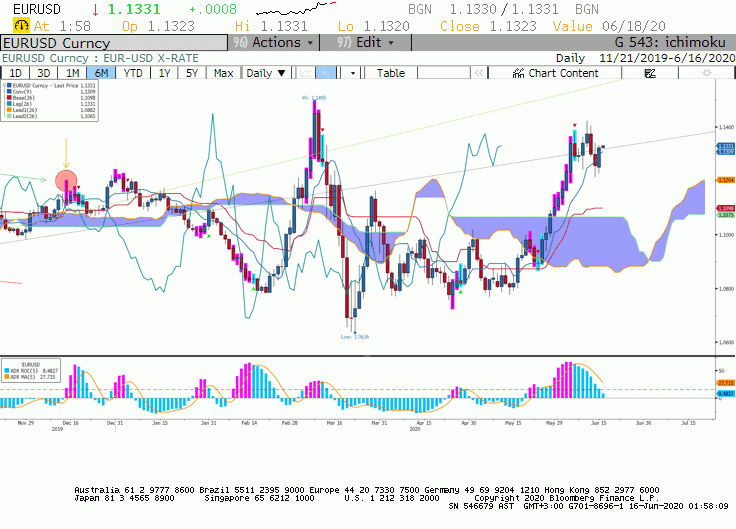
Task: Click the Hi: 1.1495 high marker label
Action: (x=314, y=98)
